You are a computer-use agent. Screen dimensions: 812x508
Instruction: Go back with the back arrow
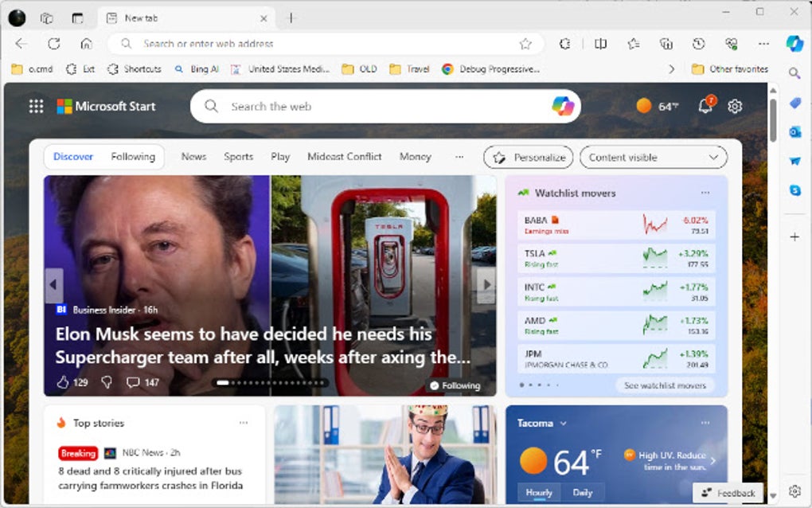[x=21, y=44]
